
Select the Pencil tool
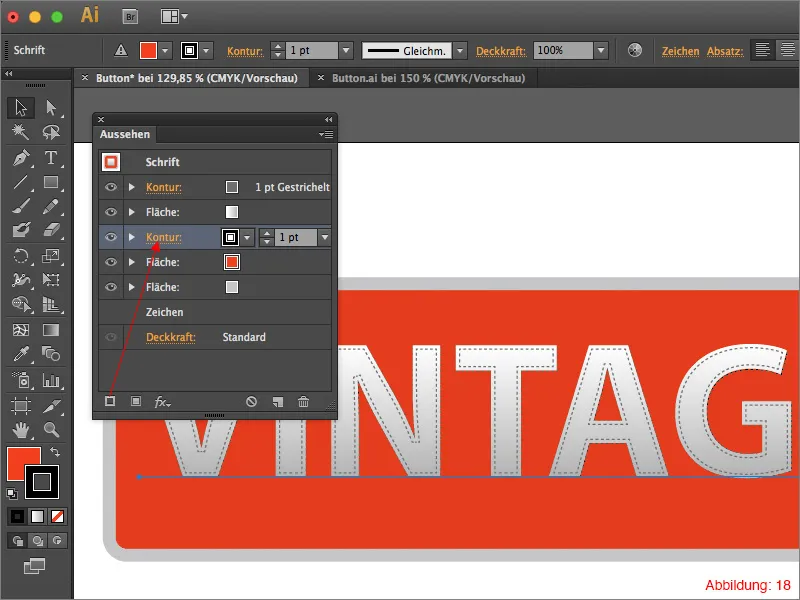(51, 206)
